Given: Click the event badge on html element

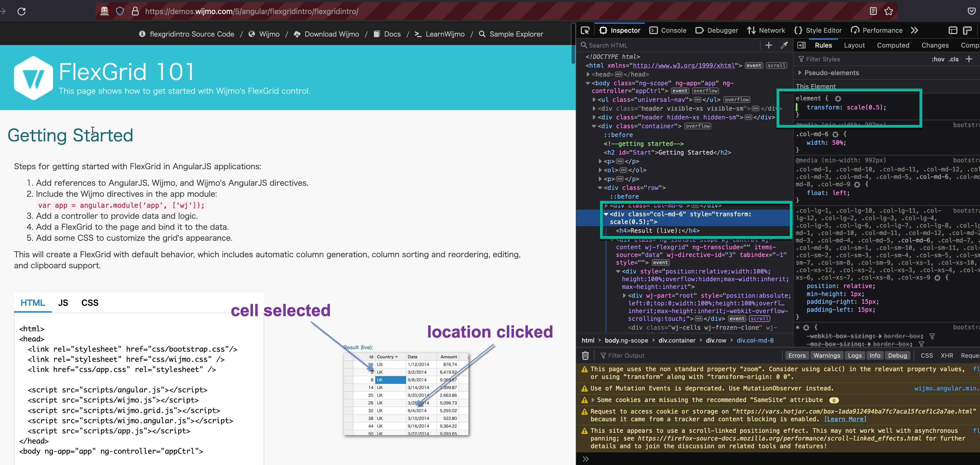Looking at the screenshot, I should click(x=754, y=65).
